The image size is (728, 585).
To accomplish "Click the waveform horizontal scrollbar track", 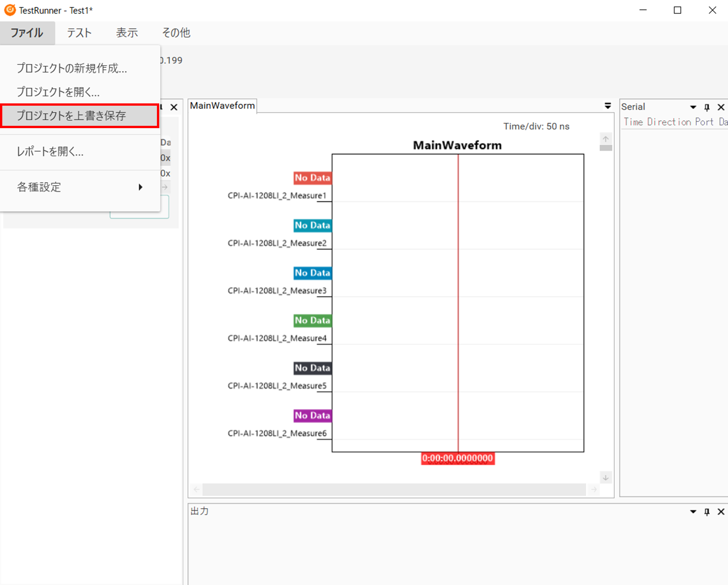I will [394, 490].
